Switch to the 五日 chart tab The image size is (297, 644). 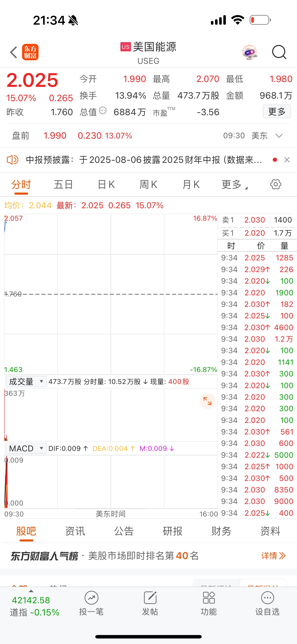(64, 184)
